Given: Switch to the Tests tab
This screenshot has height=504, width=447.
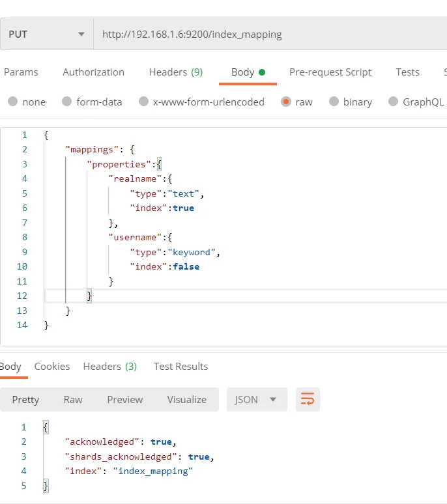Looking at the screenshot, I should click(407, 72).
